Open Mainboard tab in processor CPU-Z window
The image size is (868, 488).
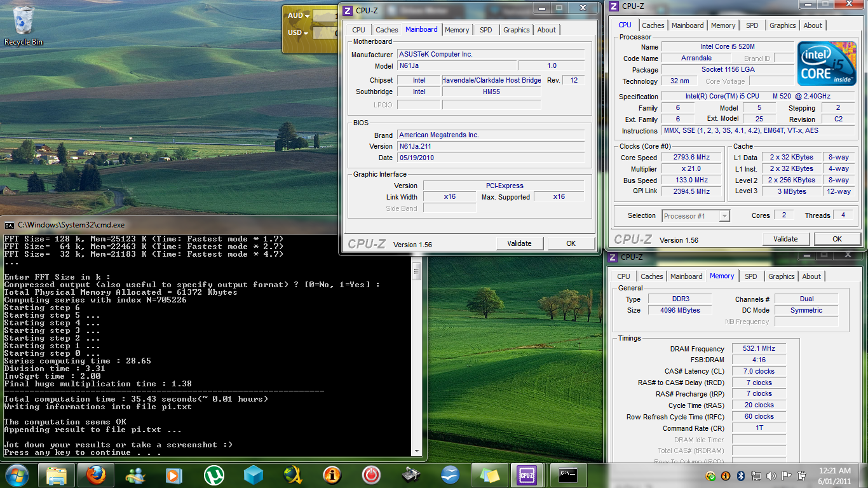(x=688, y=25)
